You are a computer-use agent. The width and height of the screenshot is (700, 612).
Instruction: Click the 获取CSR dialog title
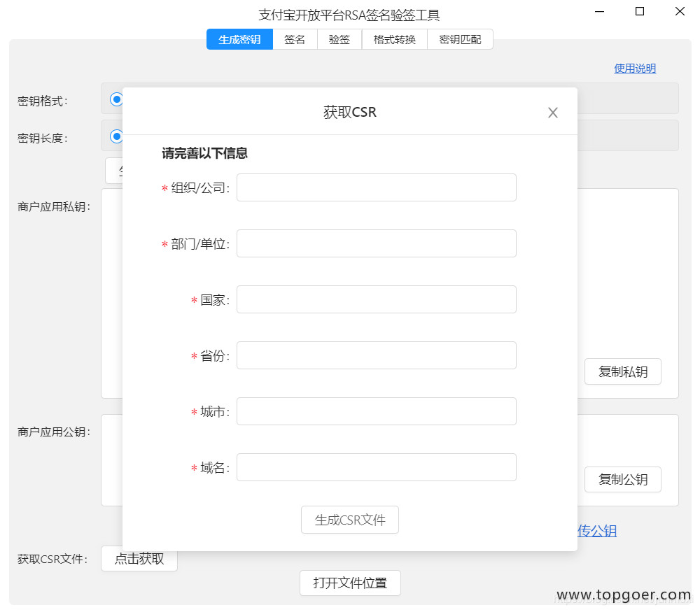(x=350, y=112)
